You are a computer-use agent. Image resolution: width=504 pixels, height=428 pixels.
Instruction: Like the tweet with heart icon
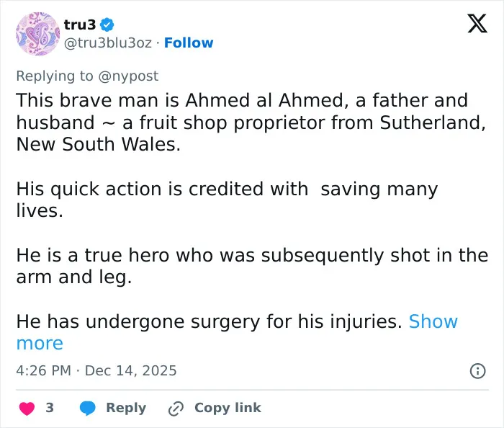(x=27, y=408)
